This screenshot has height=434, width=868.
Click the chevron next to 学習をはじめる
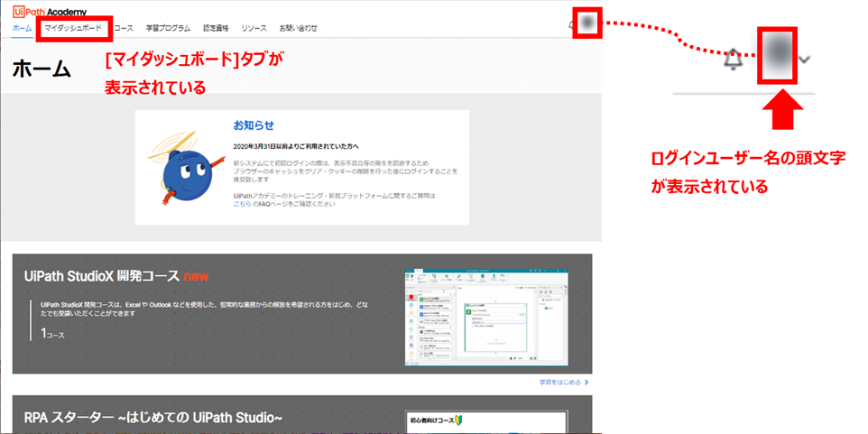click(x=586, y=383)
